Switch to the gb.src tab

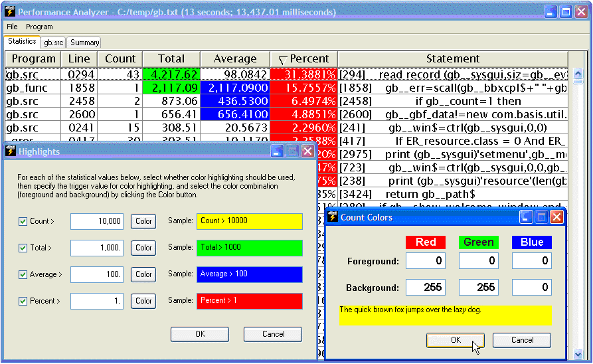[x=53, y=43]
